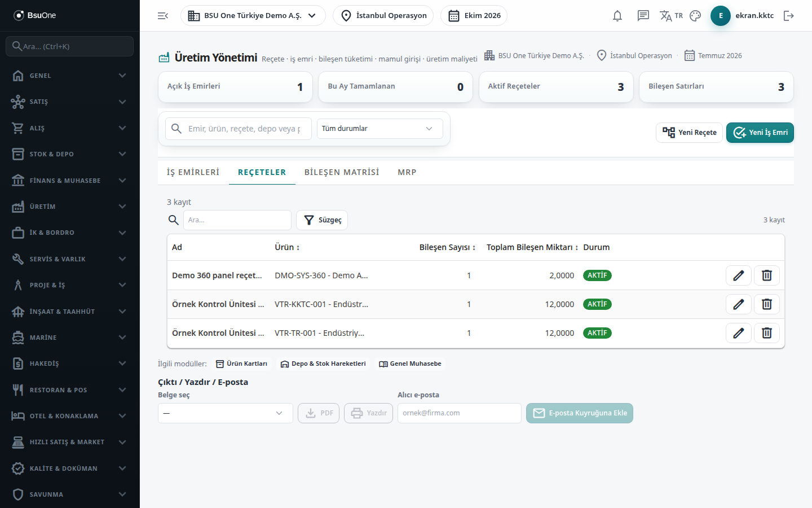
Task: Delete the VTR-TR-001 recipe row
Action: 767,333
